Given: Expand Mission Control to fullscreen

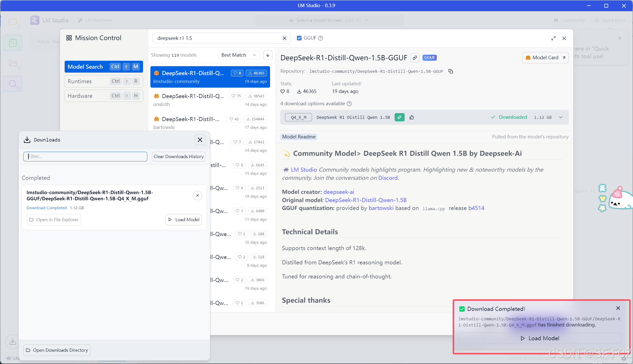Looking at the screenshot, I should 553,38.
